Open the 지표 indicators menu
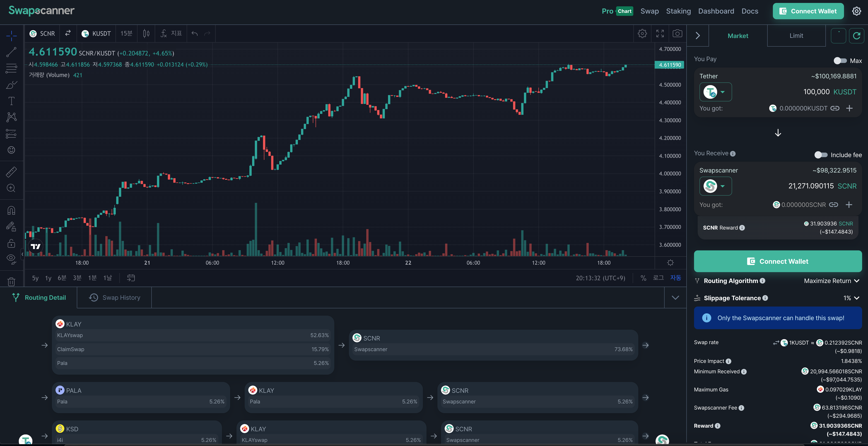The image size is (868, 446). pos(171,33)
